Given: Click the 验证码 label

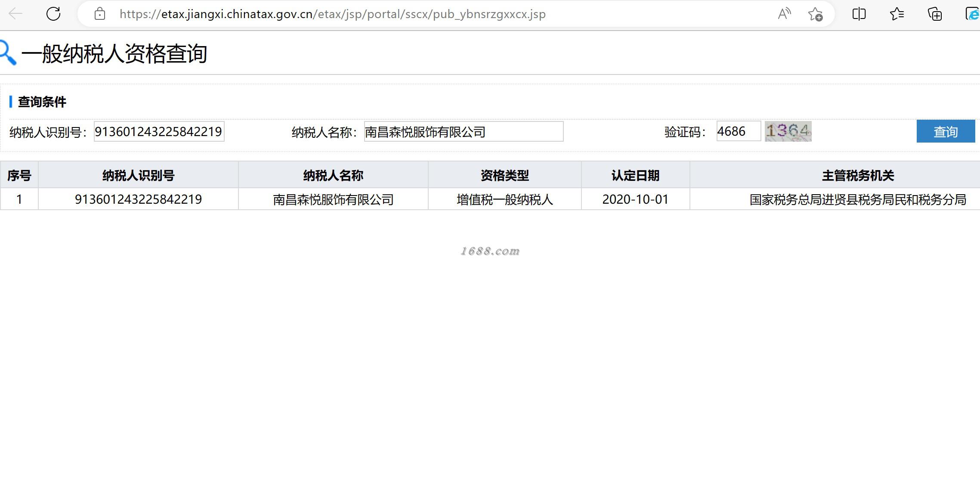Looking at the screenshot, I should (x=685, y=132).
